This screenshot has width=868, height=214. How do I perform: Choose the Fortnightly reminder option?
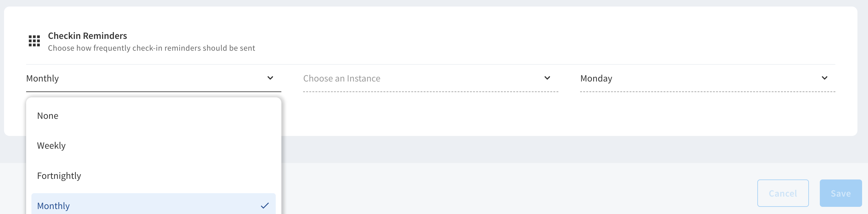click(154, 175)
